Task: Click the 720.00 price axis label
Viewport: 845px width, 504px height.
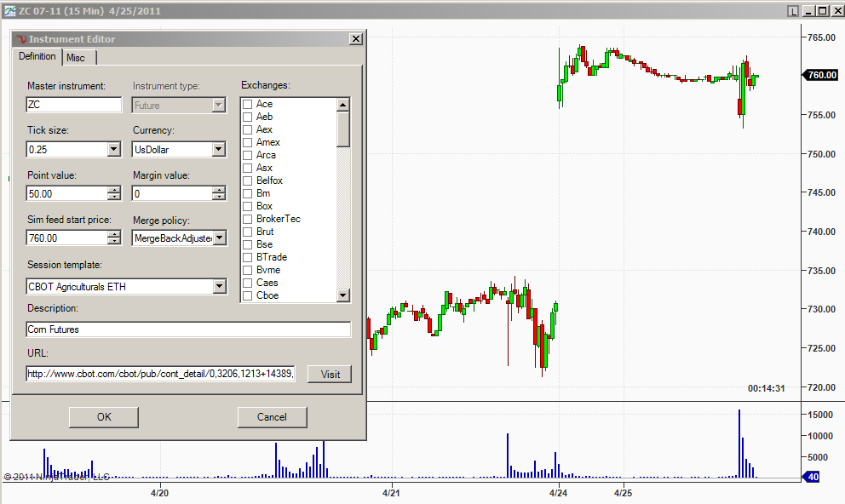Action: click(821, 387)
